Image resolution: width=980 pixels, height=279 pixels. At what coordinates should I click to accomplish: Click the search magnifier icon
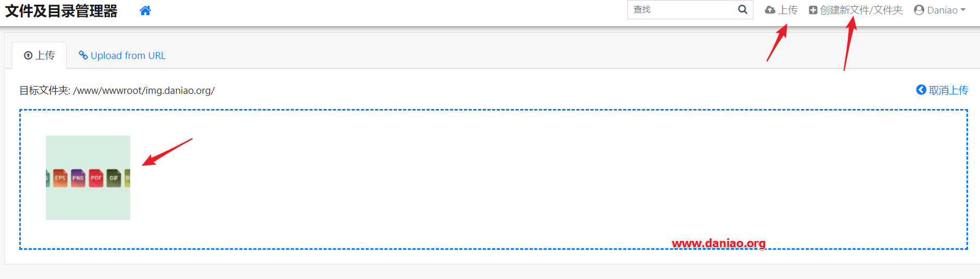point(743,9)
